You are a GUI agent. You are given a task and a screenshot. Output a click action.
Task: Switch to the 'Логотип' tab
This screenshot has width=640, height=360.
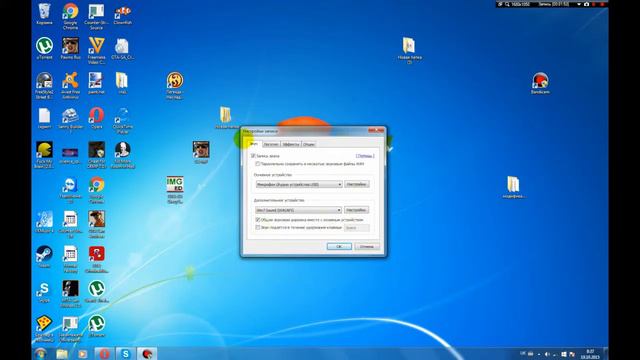coord(271,144)
